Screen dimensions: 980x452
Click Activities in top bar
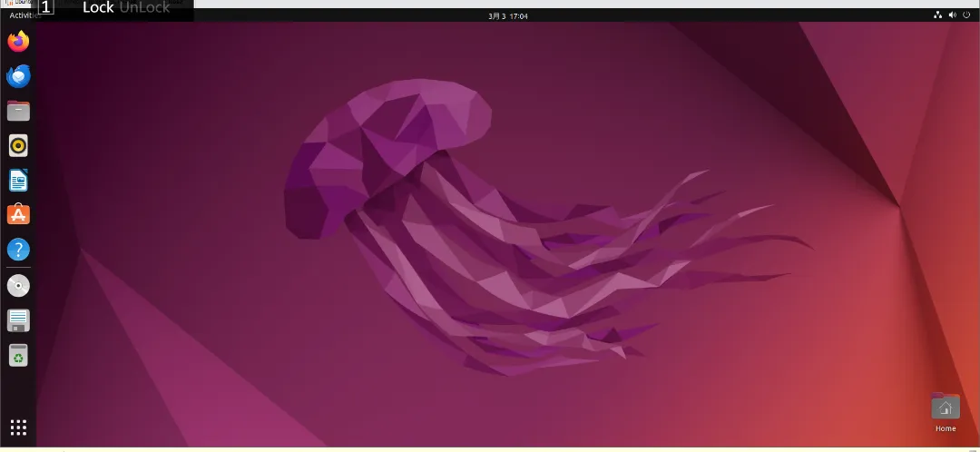[x=25, y=15]
